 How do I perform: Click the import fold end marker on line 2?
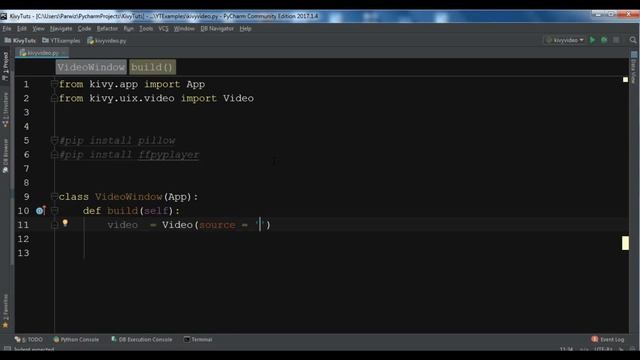point(54,98)
